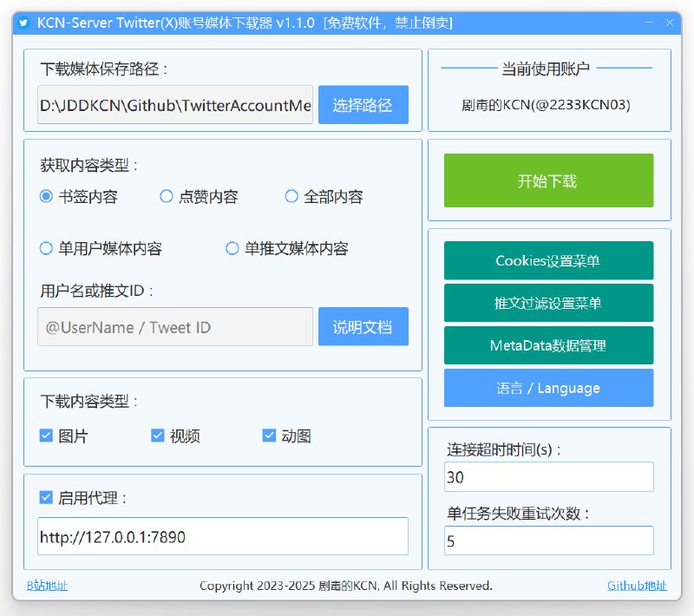The height and width of the screenshot is (616, 694).
Task: Click the 选择路径 button to choose path
Action: [x=363, y=103]
